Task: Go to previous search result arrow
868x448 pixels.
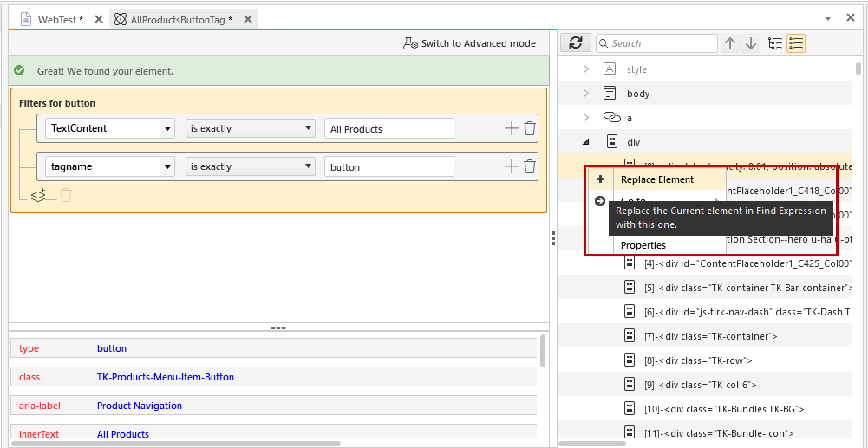Action: [x=731, y=43]
